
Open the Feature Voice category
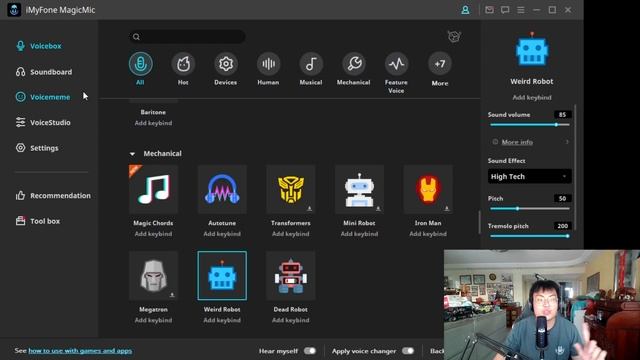click(396, 64)
